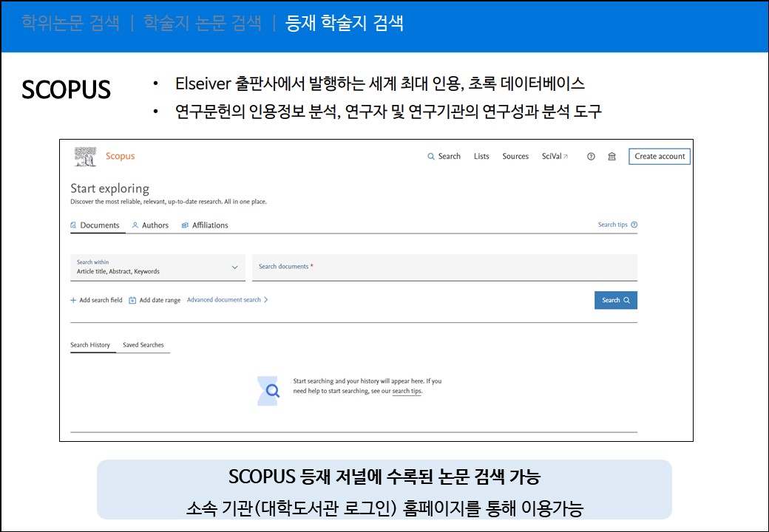The width and height of the screenshot is (769, 532).
Task: Click the Authors person icon
Action: (x=135, y=225)
